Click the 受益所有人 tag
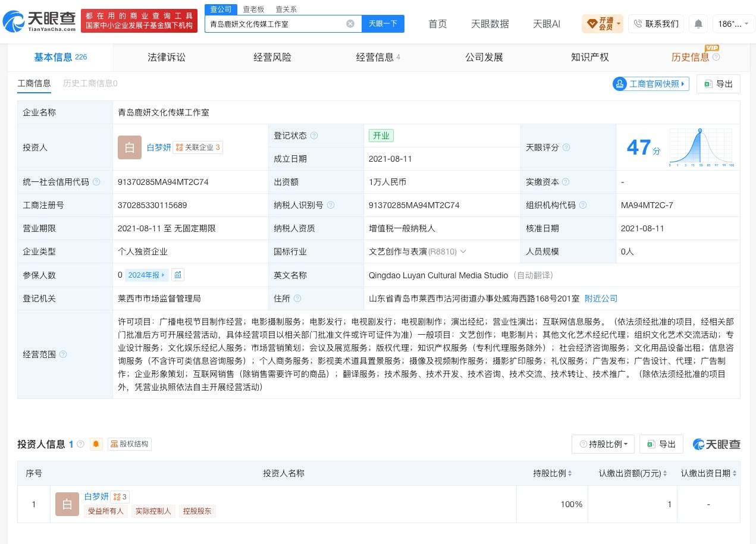The image size is (756, 544). 106,511
